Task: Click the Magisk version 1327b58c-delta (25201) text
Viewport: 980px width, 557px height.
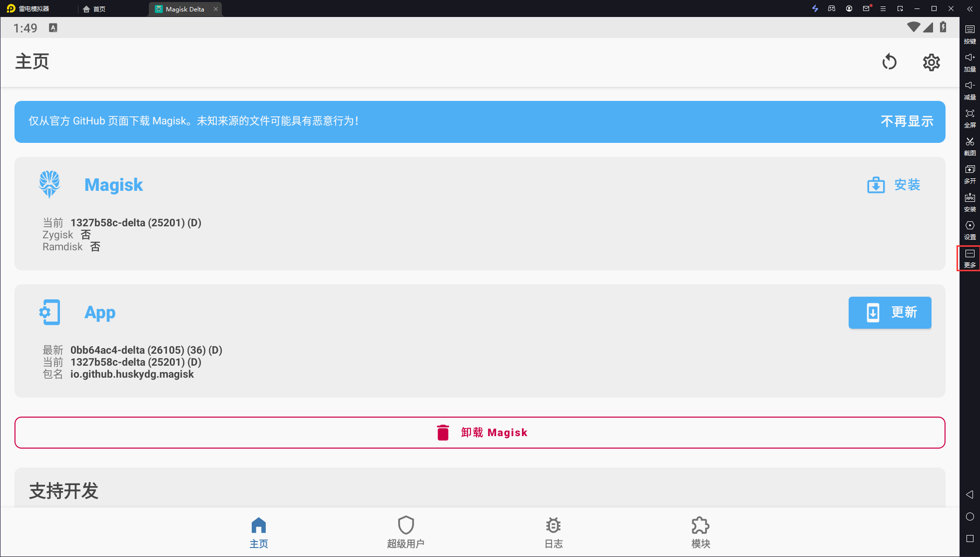Action: pyautogui.click(x=136, y=223)
